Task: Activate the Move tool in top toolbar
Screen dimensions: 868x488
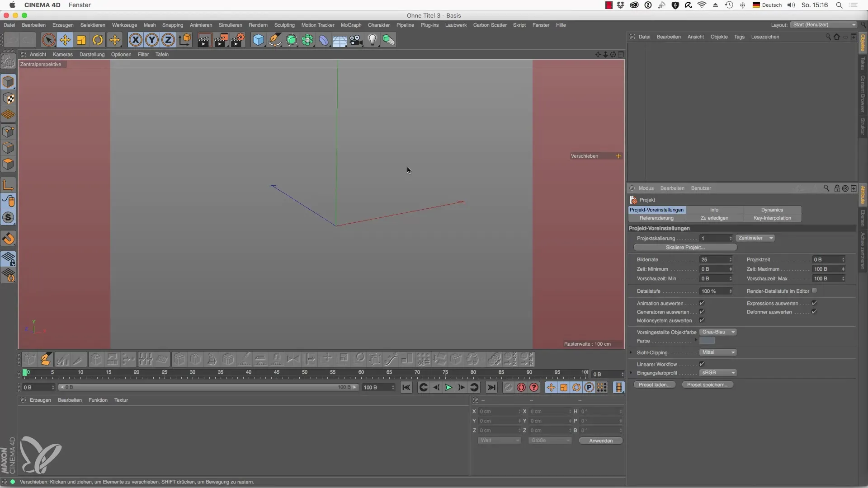Action: [65, 40]
